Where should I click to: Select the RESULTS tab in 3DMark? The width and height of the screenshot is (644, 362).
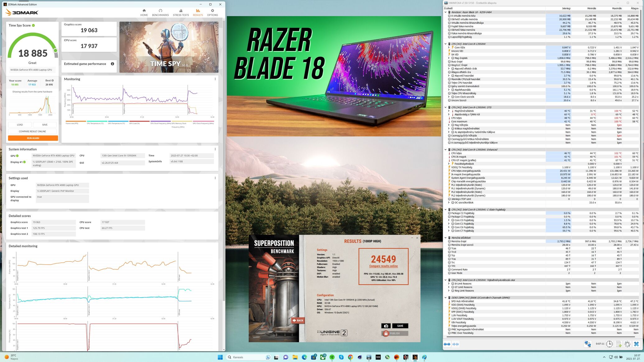198,12
